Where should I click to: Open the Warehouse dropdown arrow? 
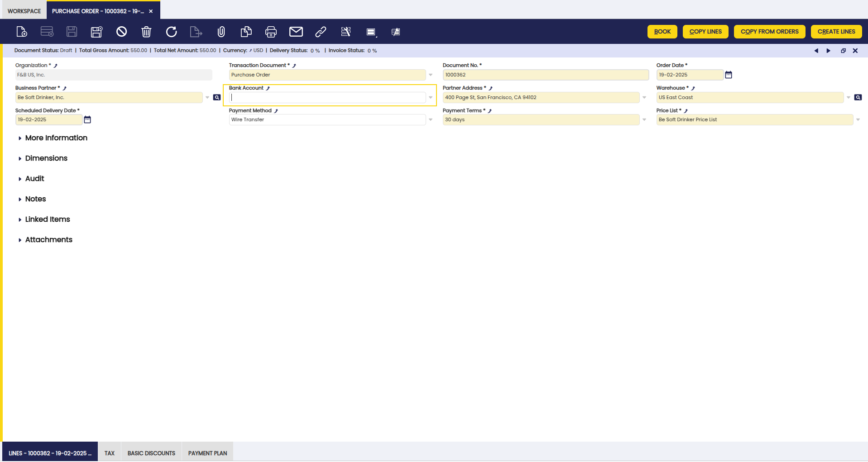(x=849, y=98)
